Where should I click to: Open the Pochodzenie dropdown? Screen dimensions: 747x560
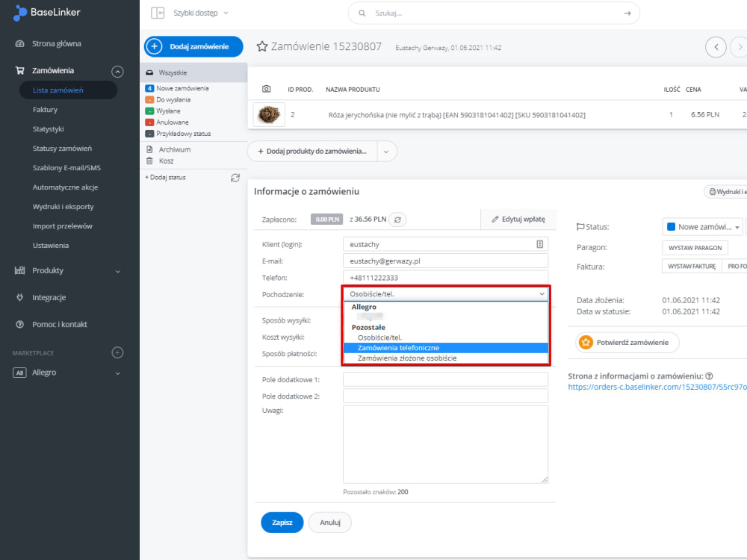445,293
